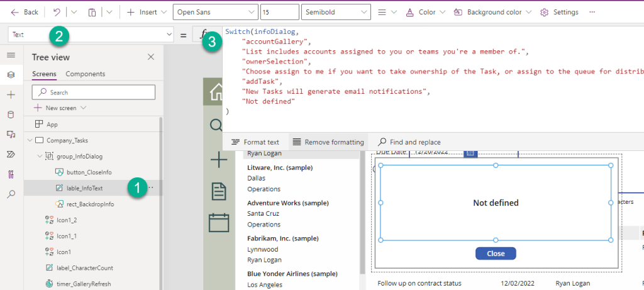Select Blue Yonder Airlines (sample) account

[292, 274]
